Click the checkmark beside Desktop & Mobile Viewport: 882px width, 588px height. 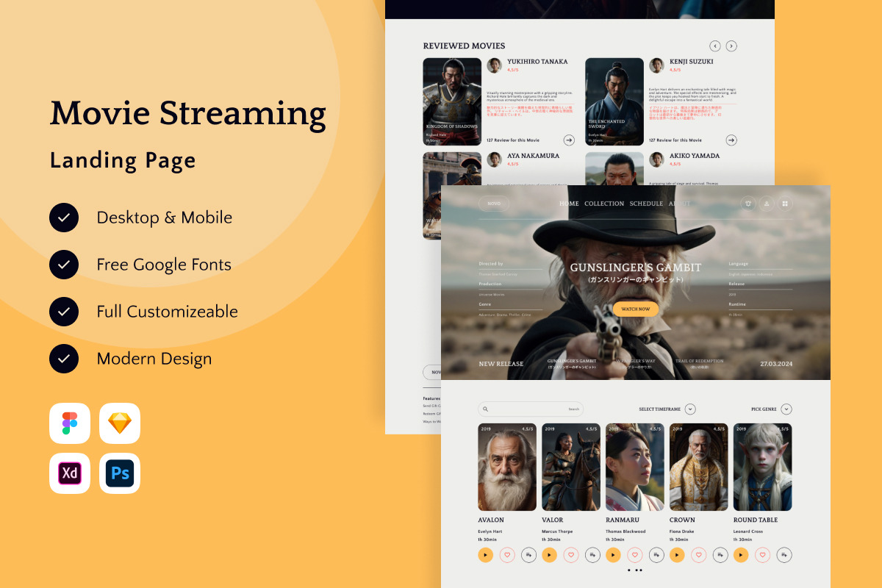click(x=64, y=218)
